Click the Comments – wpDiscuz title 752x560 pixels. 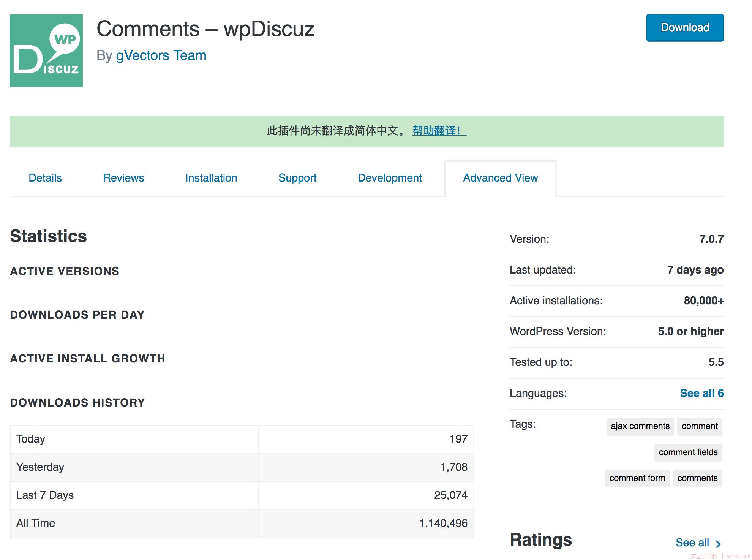point(205,29)
